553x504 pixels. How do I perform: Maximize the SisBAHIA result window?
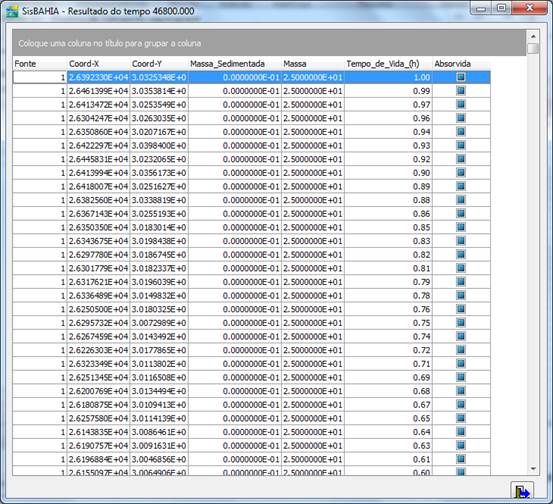[x=501, y=8]
